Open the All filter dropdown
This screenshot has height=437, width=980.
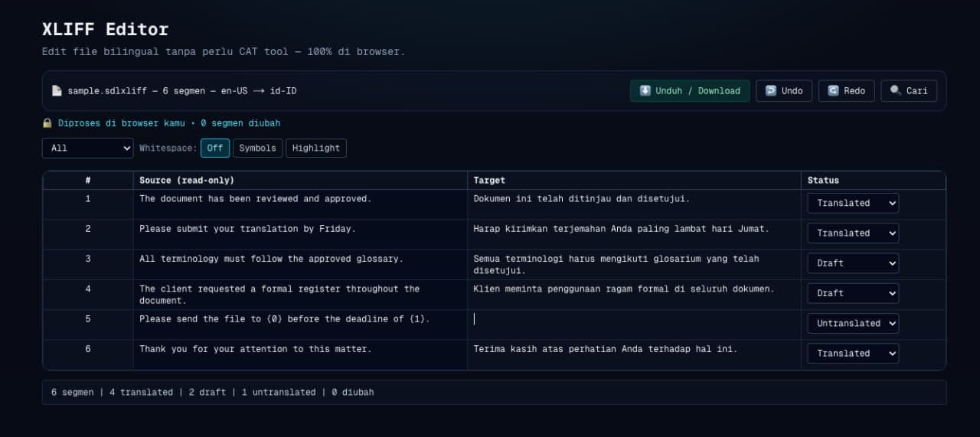coord(88,148)
